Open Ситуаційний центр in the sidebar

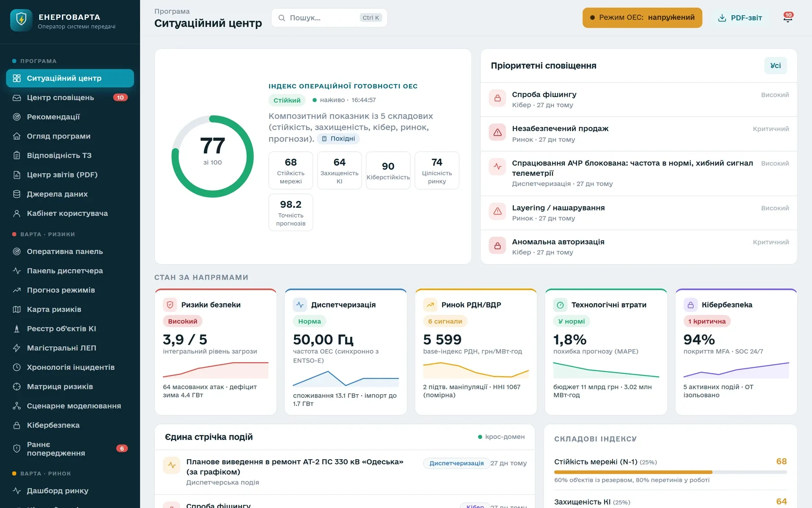70,78
